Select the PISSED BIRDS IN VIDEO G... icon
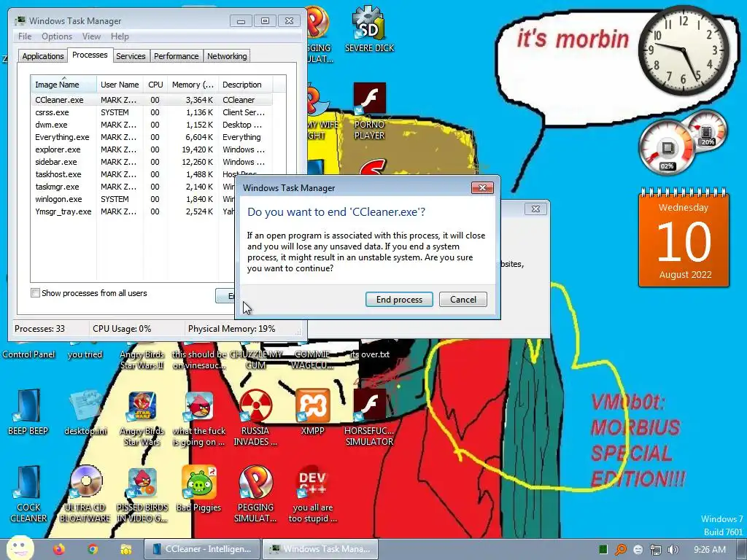The image size is (747, 560). pos(142,494)
